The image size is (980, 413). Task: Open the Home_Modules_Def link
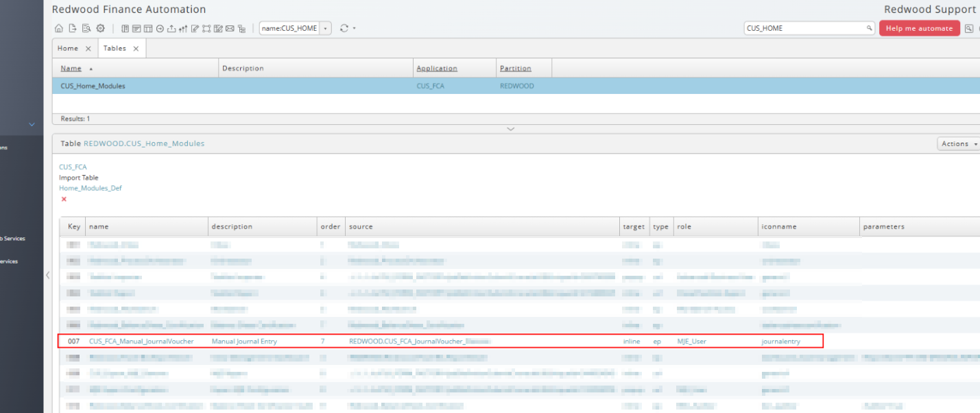[x=91, y=188]
